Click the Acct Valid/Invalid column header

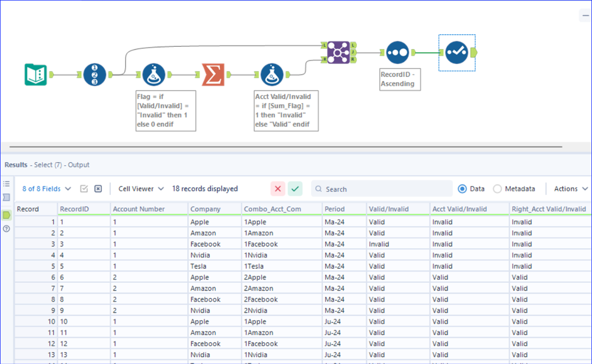click(469, 209)
